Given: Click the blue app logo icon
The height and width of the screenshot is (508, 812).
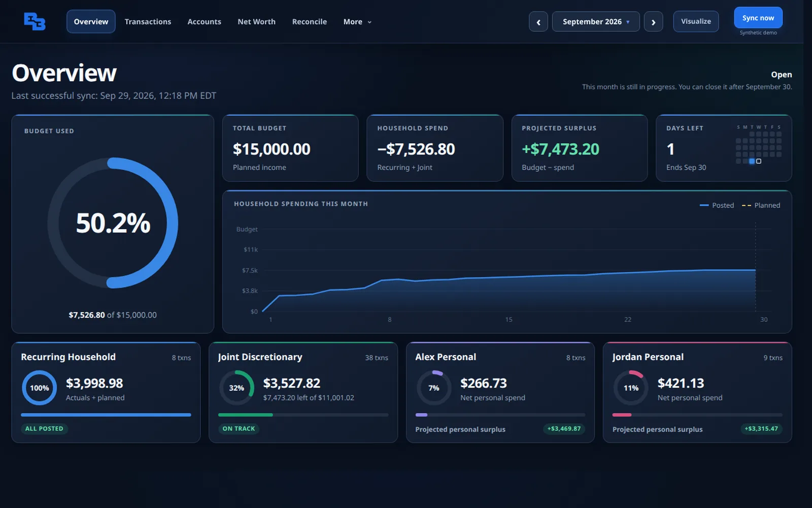Looking at the screenshot, I should (35, 21).
